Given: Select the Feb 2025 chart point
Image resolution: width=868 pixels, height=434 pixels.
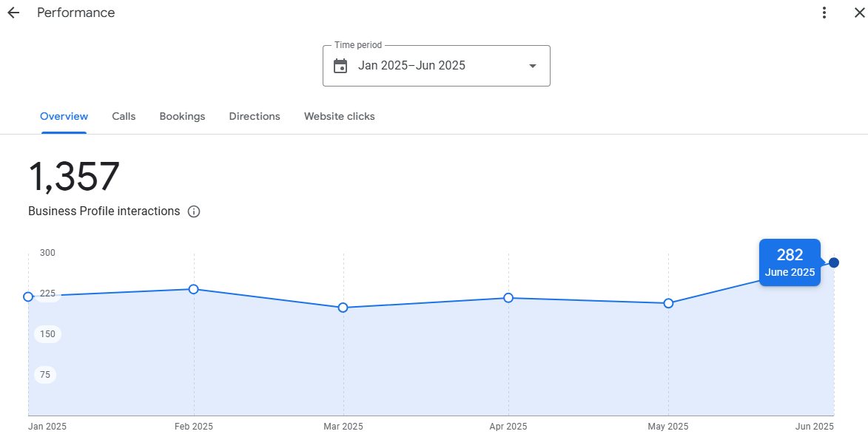Looking at the screenshot, I should pos(193,289).
